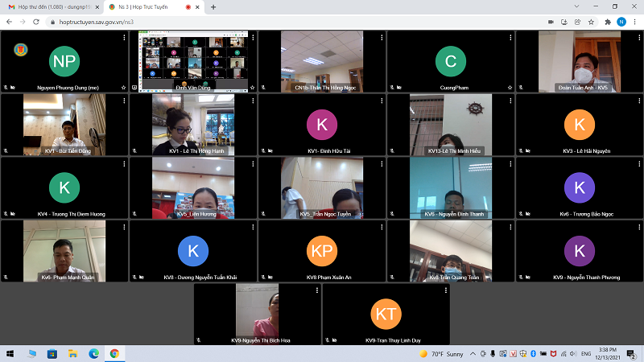The width and height of the screenshot is (644, 362).
Task: Click the address bar URL field
Action: click(295, 22)
